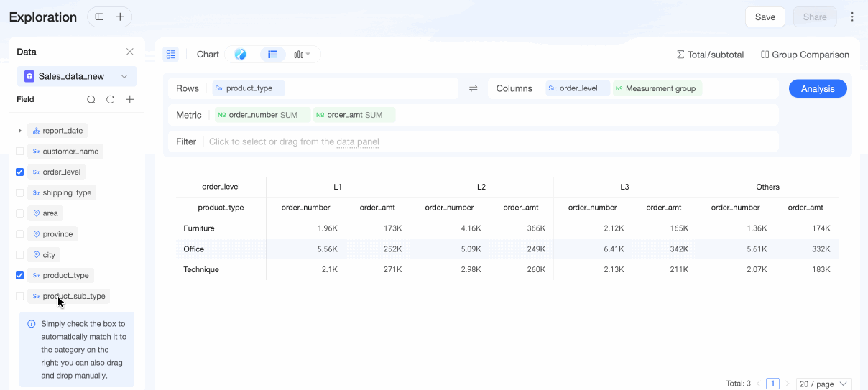This screenshot has height=390, width=868.
Task: Click the city field's location icon
Action: pyautogui.click(x=36, y=255)
